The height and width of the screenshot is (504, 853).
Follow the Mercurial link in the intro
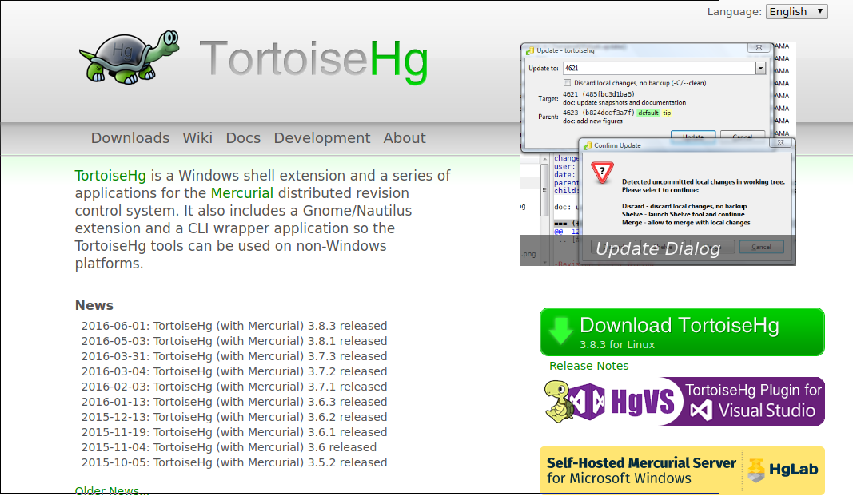point(242,193)
